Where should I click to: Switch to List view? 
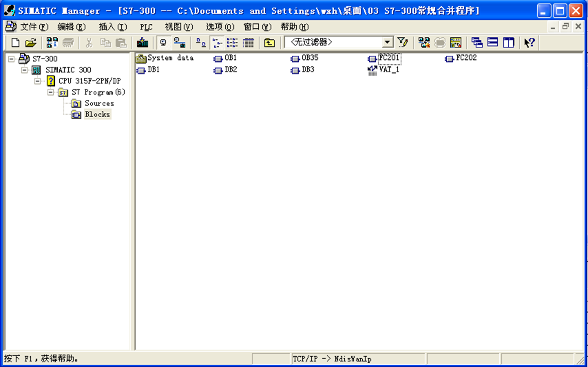click(233, 43)
